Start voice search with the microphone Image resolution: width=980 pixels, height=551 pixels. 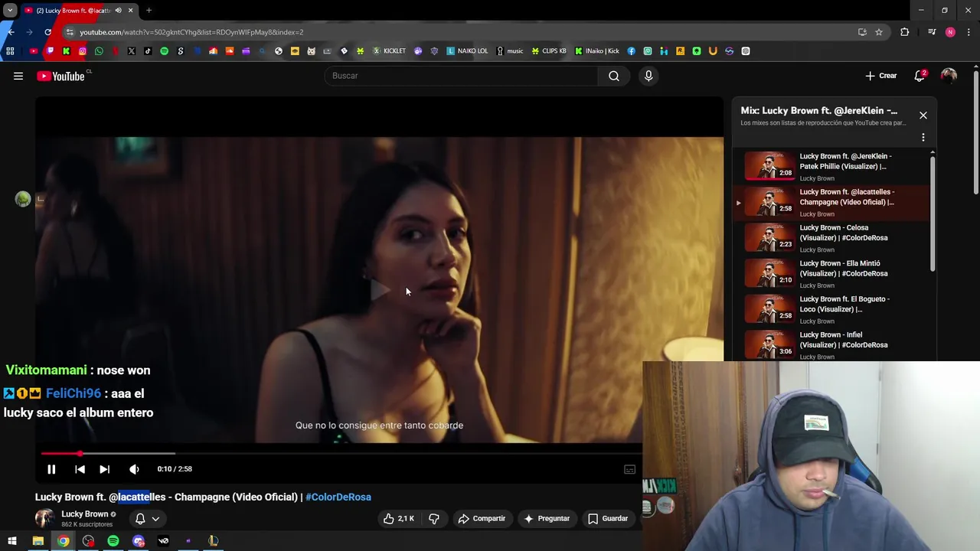click(x=648, y=76)
